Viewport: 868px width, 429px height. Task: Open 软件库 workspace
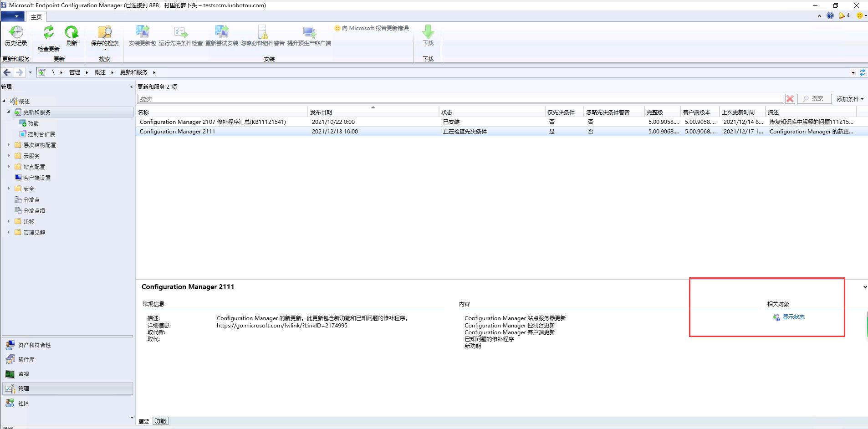click(x=67, y=359)
